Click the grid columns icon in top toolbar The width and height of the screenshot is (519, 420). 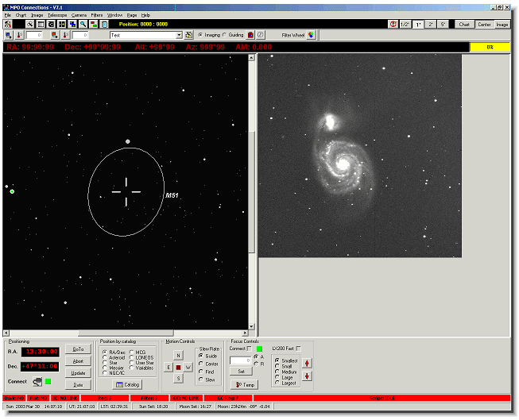pyautogui.click(x=41, y=24)
